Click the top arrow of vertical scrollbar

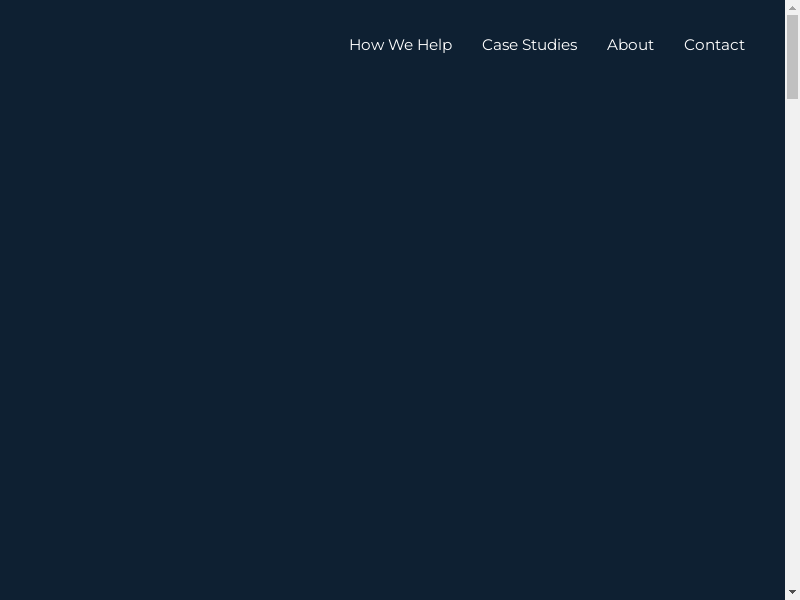coord(792,7)
